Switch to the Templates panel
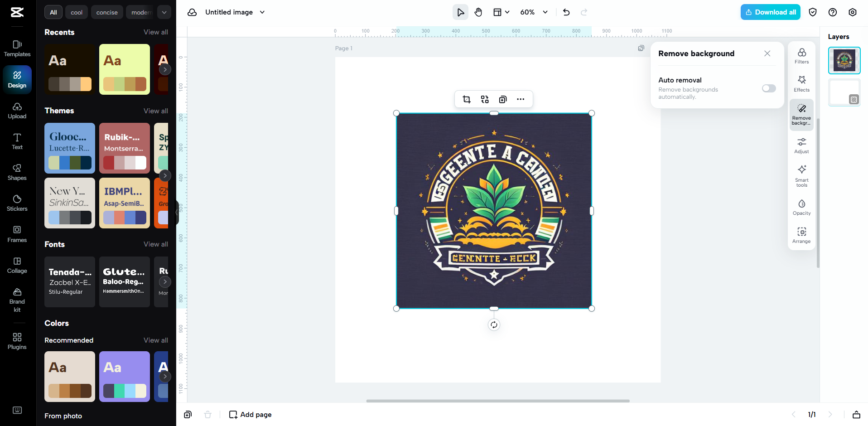 pos(17,48)
